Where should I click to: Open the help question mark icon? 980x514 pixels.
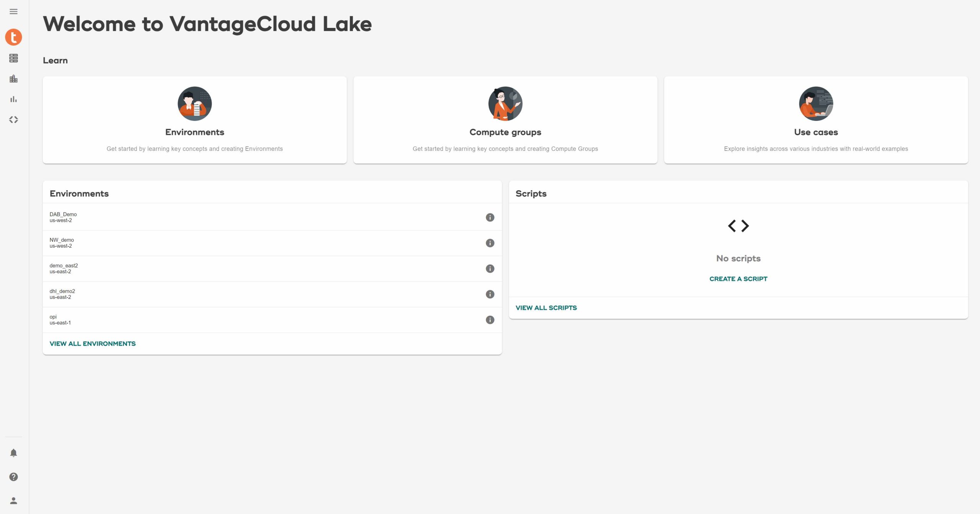13,477
